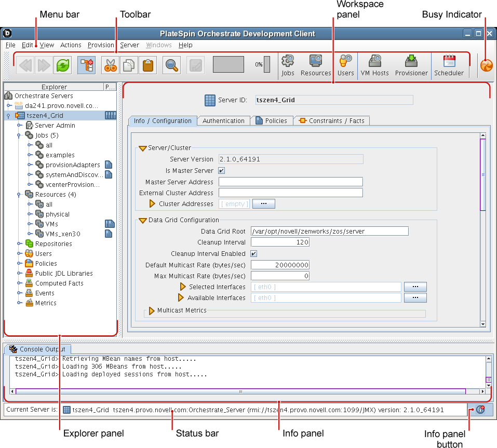The image size is (497, 448).
Task: Toggle the Is Master Server checkbox
Action: (222, 170)
